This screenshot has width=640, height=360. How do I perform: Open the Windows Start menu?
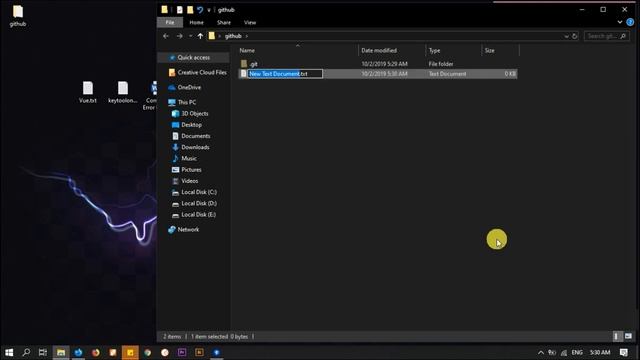tap(9, 352)
